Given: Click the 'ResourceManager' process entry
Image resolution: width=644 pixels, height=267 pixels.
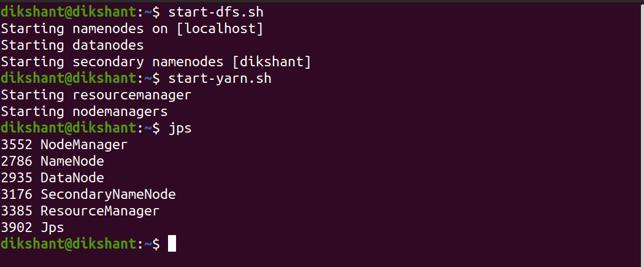Looking at the screenshot, I should (100, 211).
